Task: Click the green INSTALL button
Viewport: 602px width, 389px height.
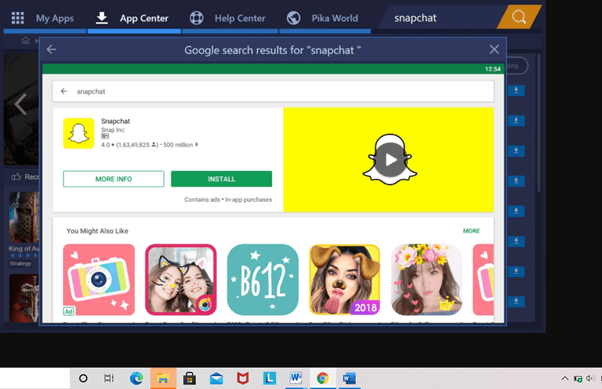Action: pos(222,179)
